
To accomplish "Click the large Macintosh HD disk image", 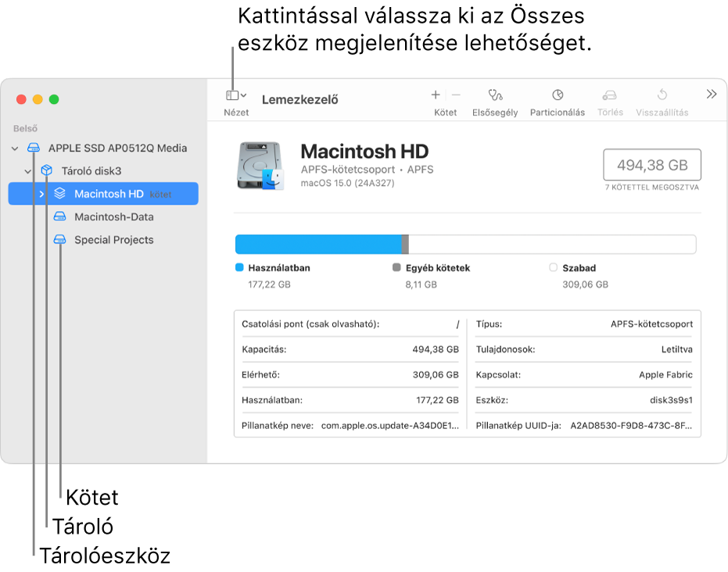I will coord(260,166).
